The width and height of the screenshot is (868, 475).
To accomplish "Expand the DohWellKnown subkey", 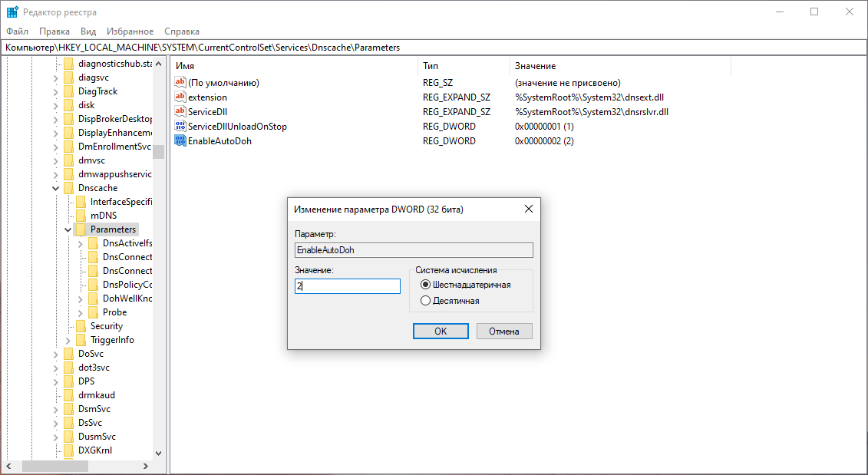I will [81, 299].
